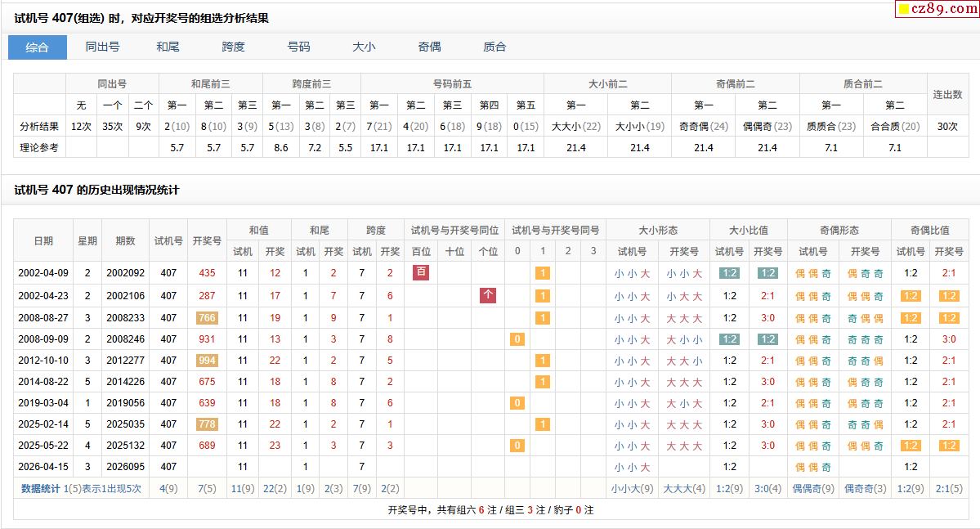Click orange 0 badge in 2008-09-09 row
The width and height of the screenshot is (980, 529).
tap(517, 339)
